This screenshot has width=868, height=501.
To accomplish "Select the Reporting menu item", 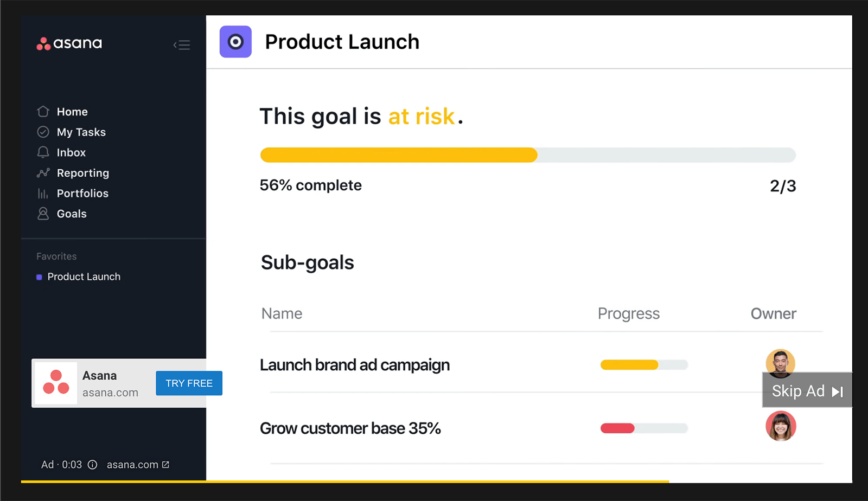I will [x=83, y=173].
